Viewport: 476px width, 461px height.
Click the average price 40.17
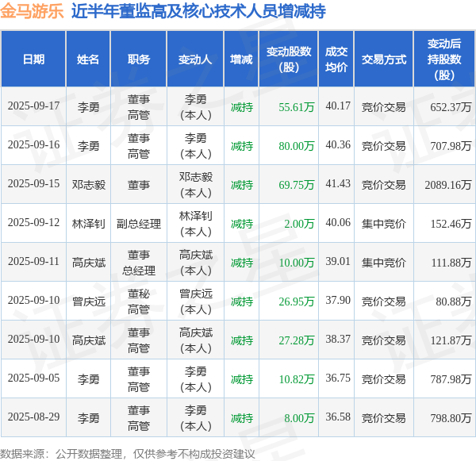click(338, 106)
